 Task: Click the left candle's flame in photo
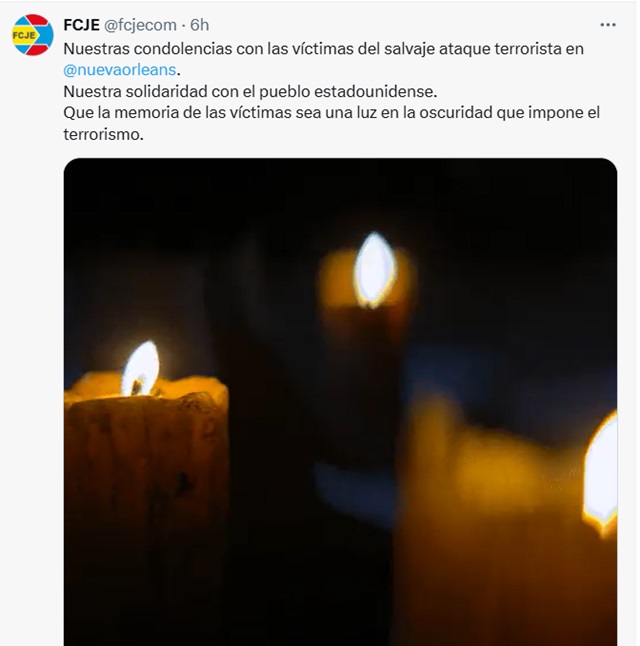141,369
